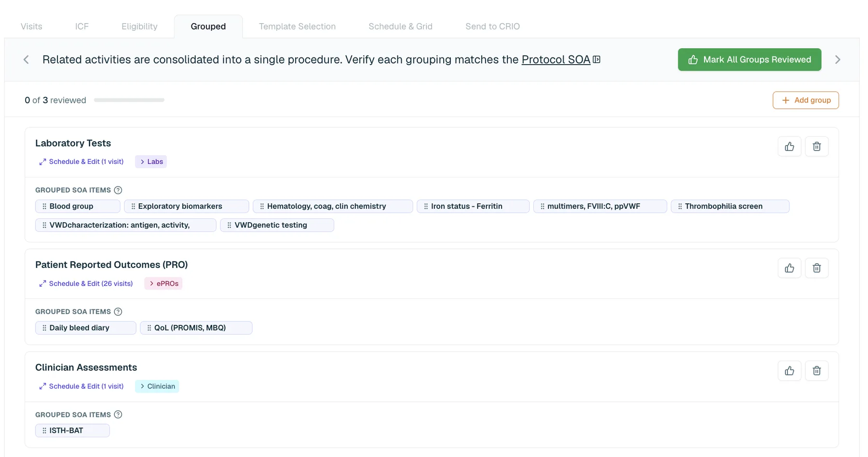Expand the Labs category tag
This screenshot has width=868, height=457.
coord(151,161)
